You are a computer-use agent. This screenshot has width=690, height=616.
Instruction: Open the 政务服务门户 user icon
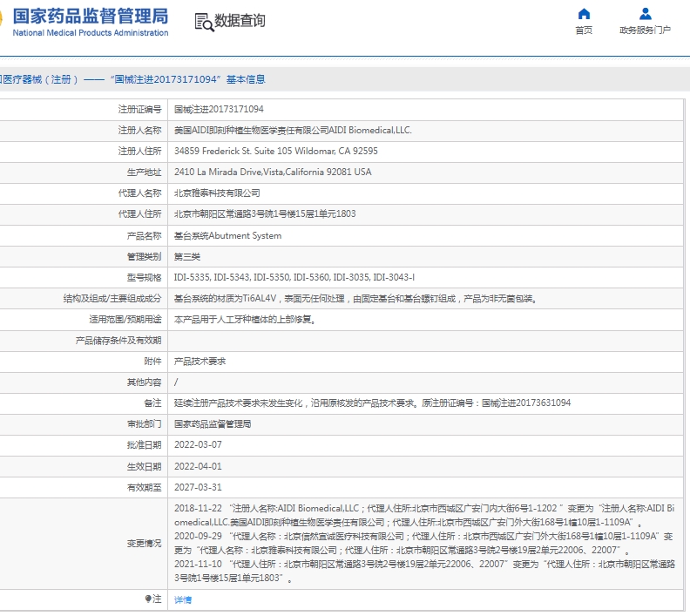coord(645,14)
